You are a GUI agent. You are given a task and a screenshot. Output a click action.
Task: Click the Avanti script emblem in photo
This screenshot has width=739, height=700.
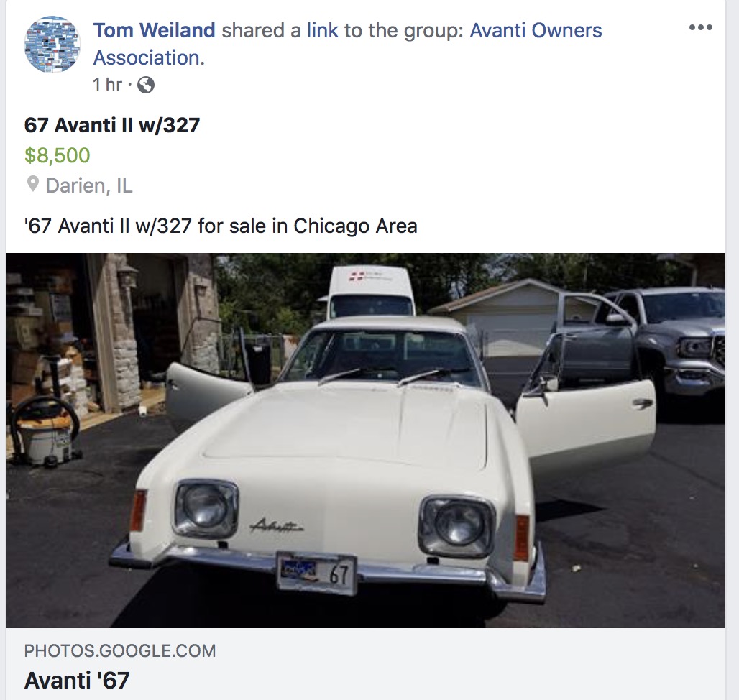pos(277,525)
